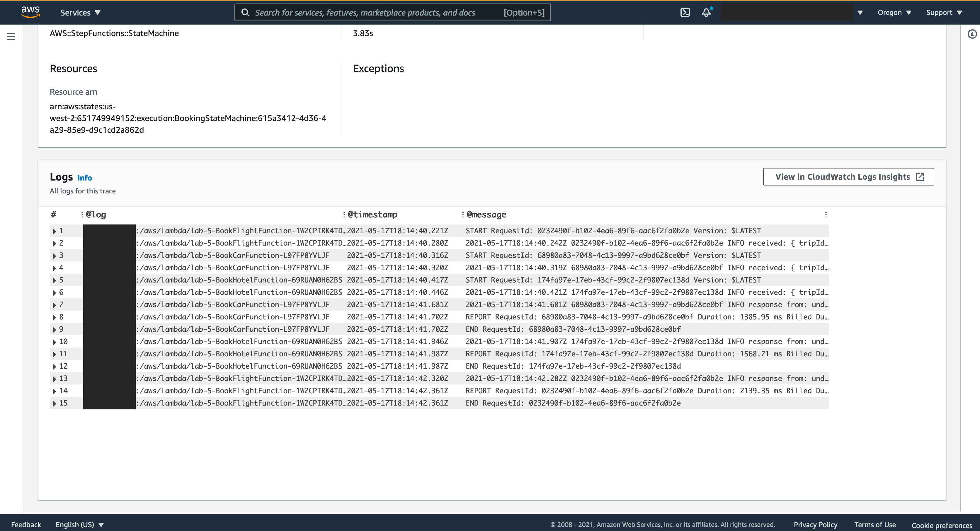980x531 pixels.
Task: Select timestamp 2021-05-17T18:14:40.316Z
Action: point(398,255)
